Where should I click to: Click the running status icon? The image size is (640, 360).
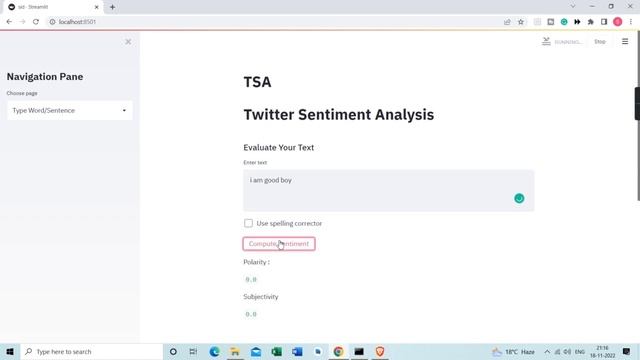pyautogui.click(x=546, y=41)
